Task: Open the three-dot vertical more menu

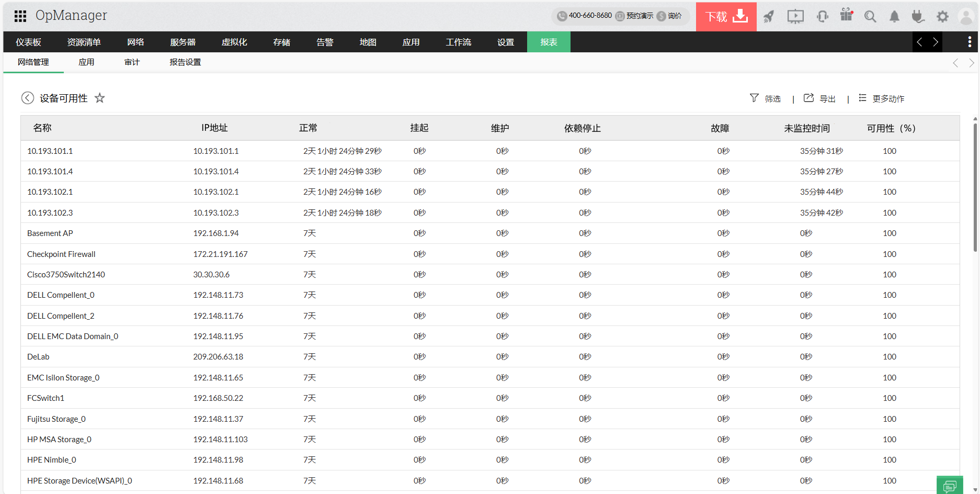Action: 970,42
